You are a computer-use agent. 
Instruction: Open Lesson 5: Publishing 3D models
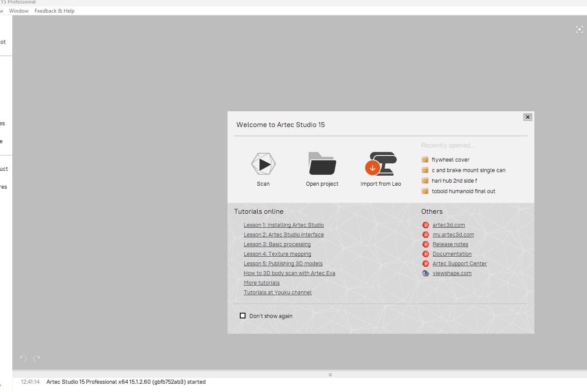[x=283, y=264]
